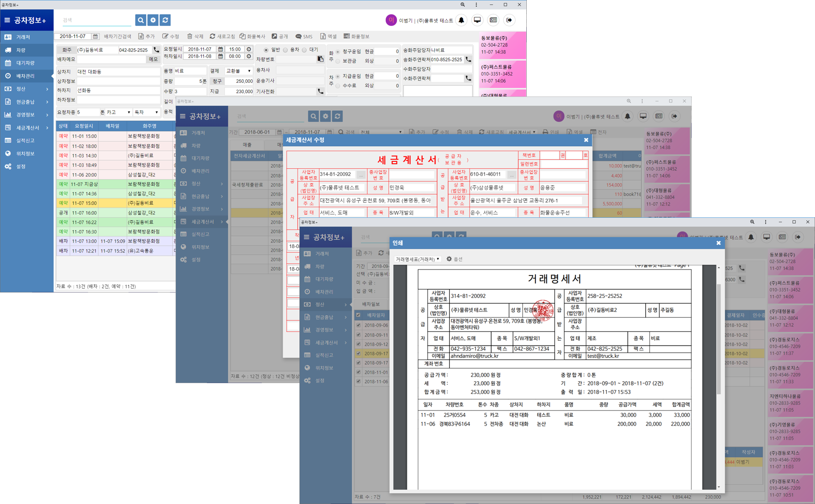815x504 pixels.
Task: Close the 세금계산서 수정 dialog
Action: click(x=586, y=140)
